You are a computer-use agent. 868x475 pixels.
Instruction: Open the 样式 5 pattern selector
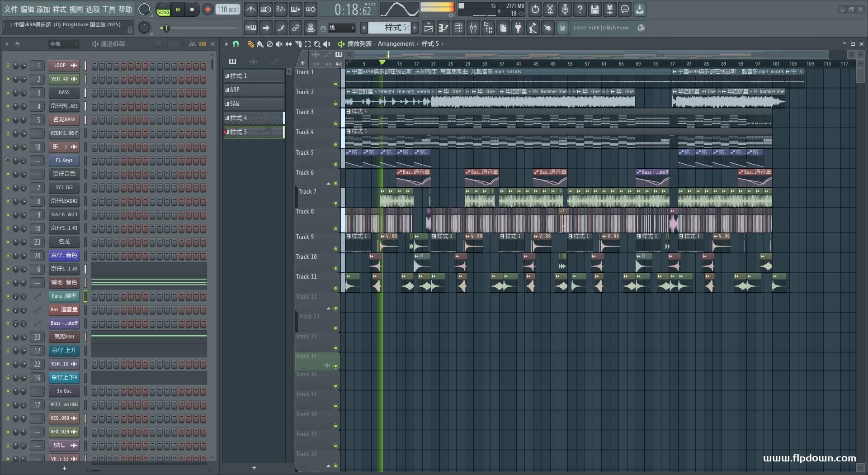click(389, 28)
